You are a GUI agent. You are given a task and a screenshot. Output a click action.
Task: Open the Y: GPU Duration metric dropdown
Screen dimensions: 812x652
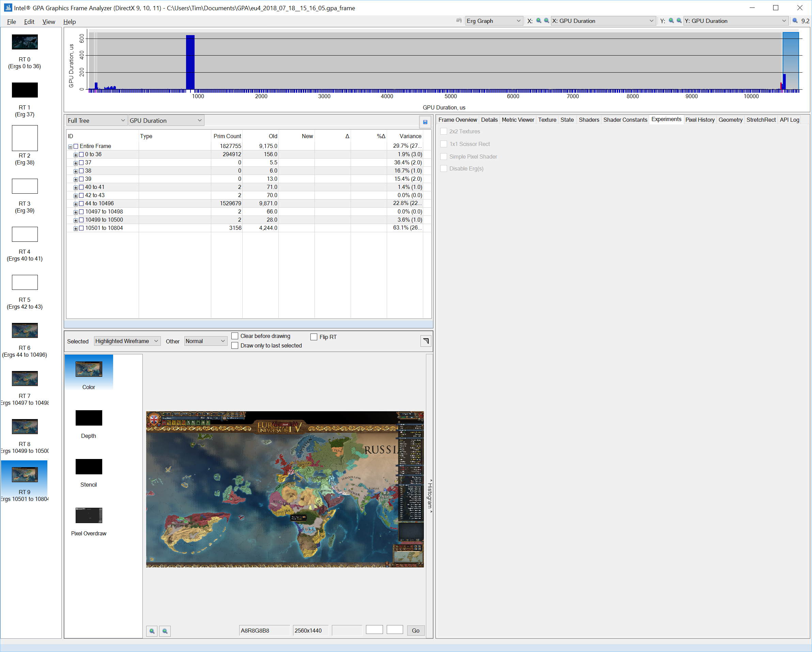[x=736, y=21]
